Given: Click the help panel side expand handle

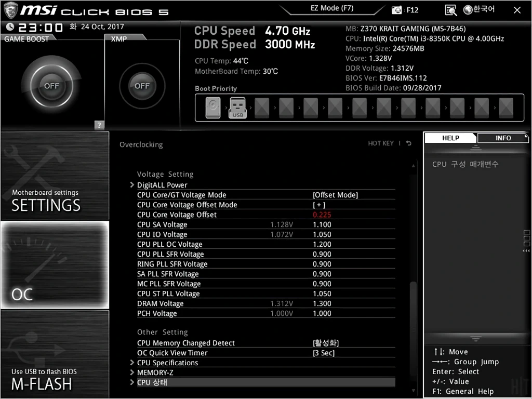Looking at the screenshot, I should [526, 241].
